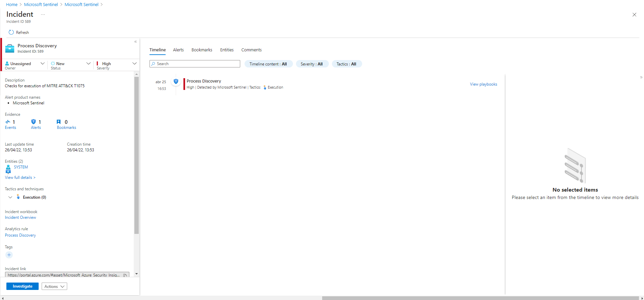Click the timeline Search input field

coord(195,64)
